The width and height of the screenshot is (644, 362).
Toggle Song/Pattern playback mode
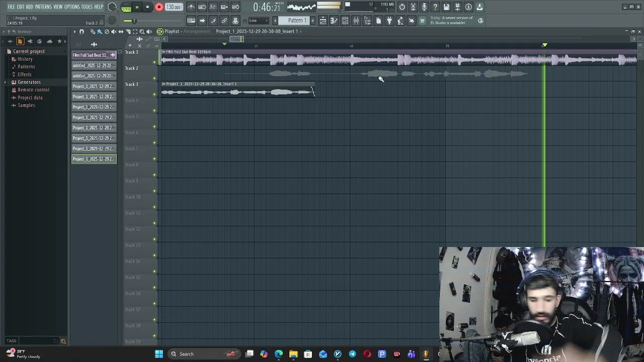pos(126,7)
